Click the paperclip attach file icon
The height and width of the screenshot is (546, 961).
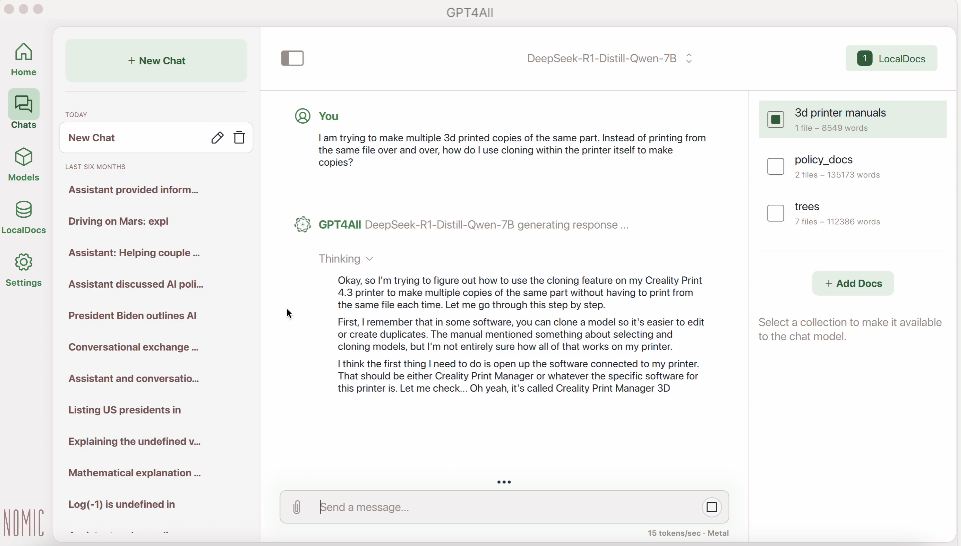297,508
